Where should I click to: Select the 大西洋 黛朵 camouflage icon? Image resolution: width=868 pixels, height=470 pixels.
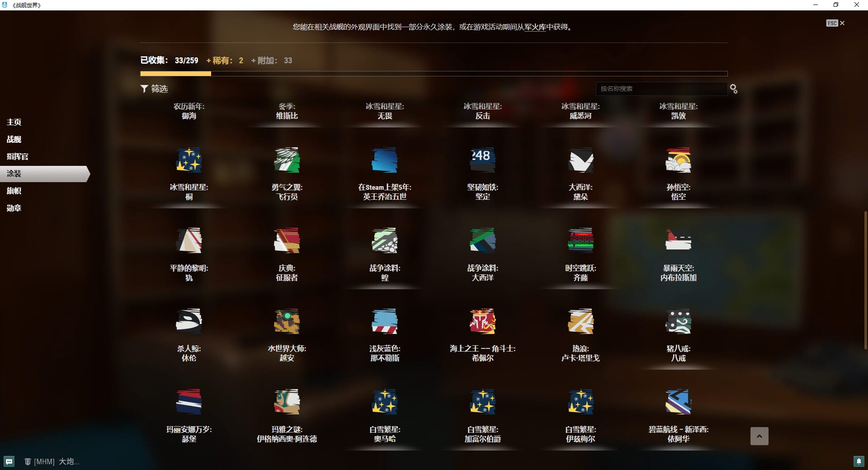click(580, 160)
